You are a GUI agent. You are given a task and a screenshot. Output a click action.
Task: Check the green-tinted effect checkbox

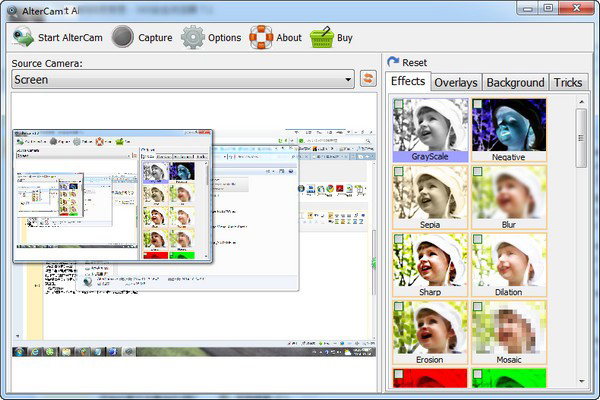click(477, 374)
